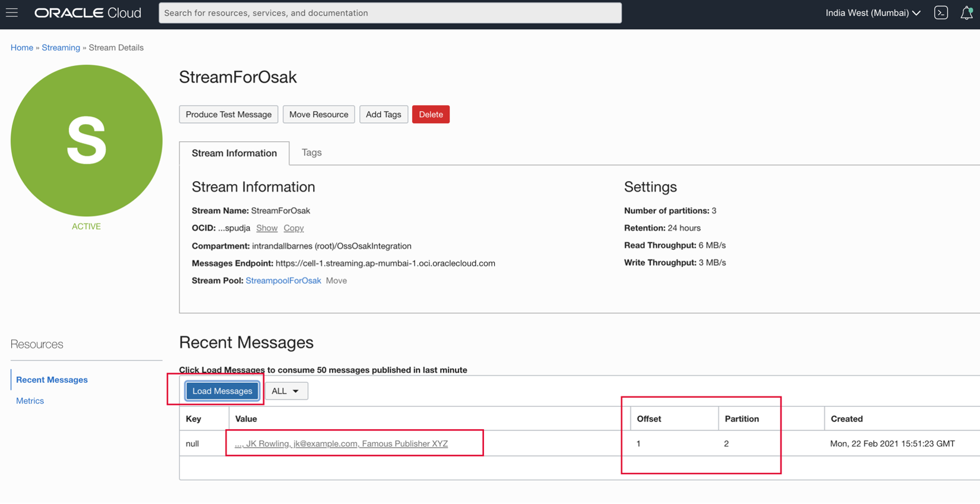This screenshot has width=980, height=504.
Task: Click the red Delete button
Action: (x=431, y=115)
